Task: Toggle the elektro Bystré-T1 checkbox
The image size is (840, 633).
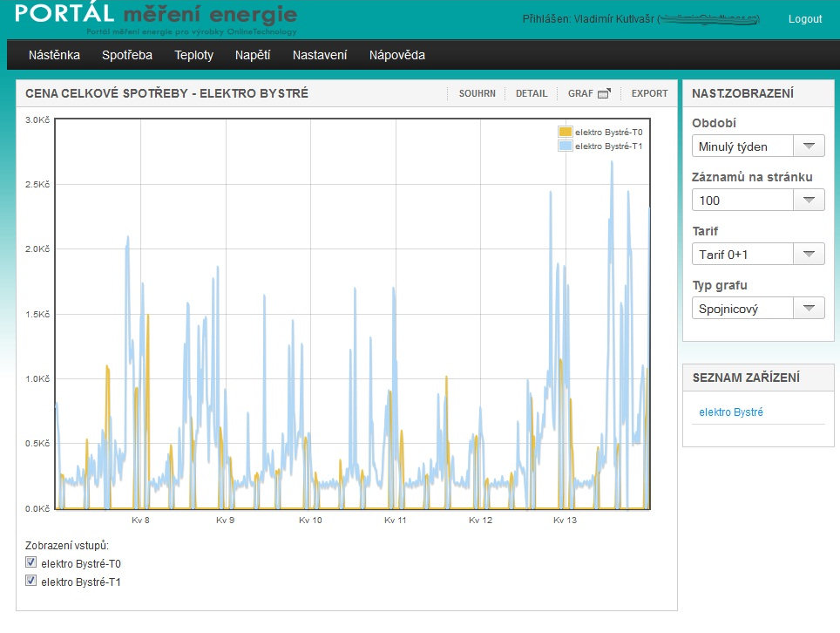Action: coord(31,581)
